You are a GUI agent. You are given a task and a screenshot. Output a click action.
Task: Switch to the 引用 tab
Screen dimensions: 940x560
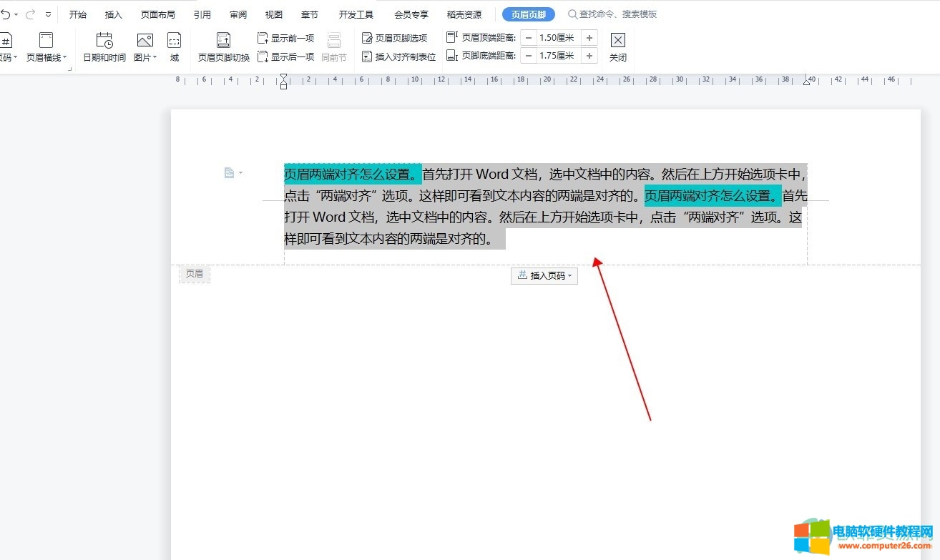(x=202, y=14)
